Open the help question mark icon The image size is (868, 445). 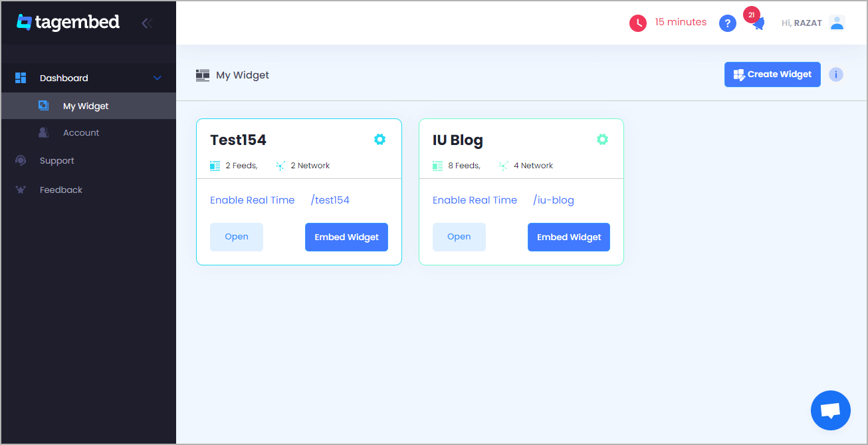click(728, 23)
